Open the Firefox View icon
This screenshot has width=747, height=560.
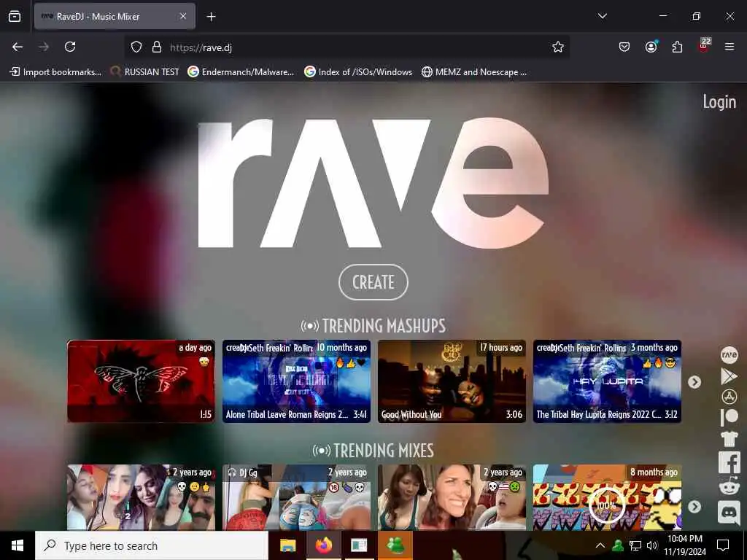(15, 16)
